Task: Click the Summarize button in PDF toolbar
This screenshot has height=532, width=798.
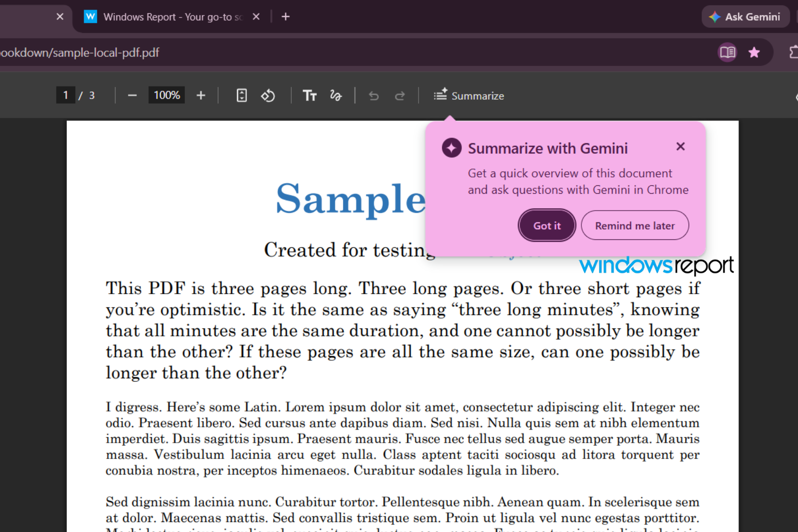Action: 469,96
